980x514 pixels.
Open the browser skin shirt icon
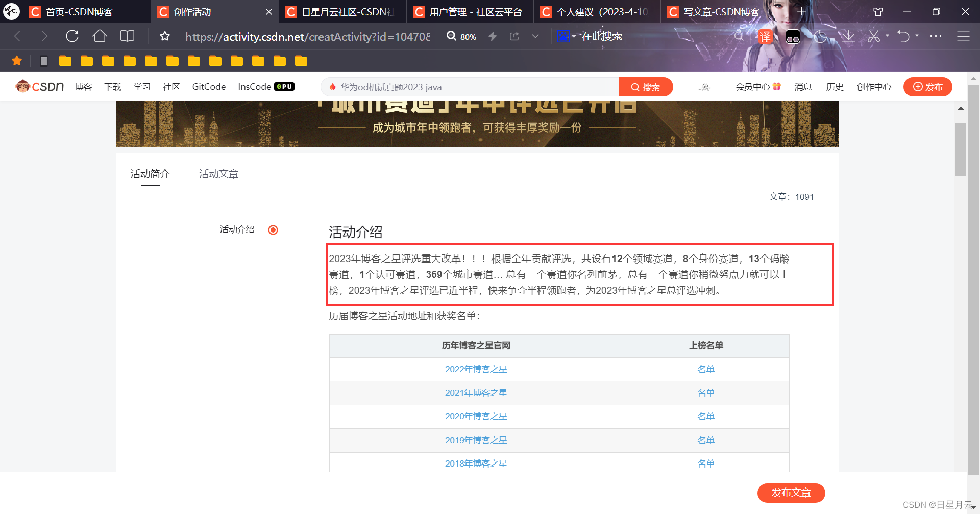(878, 11)
